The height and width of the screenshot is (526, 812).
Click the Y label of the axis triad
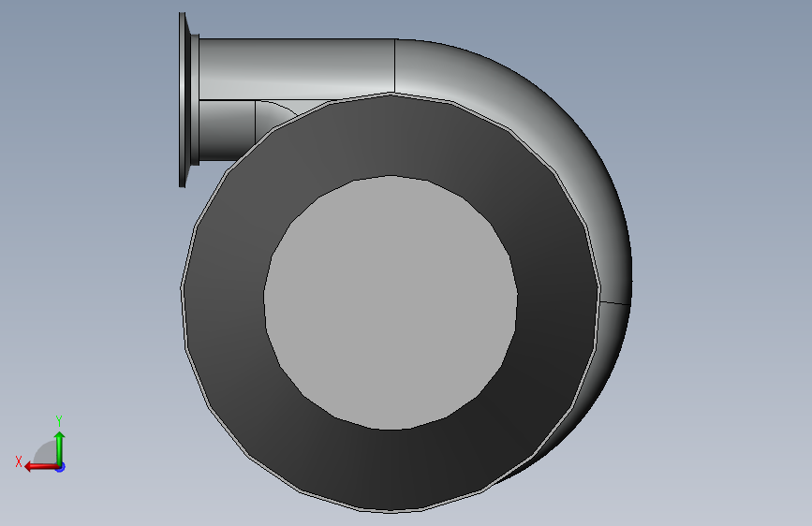point(59,420)
